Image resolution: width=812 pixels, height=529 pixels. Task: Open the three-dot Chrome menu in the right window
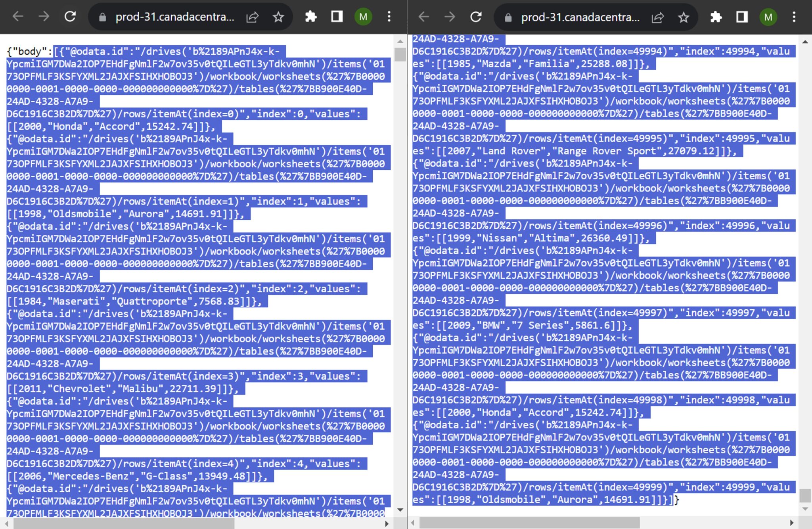(794, 17)
